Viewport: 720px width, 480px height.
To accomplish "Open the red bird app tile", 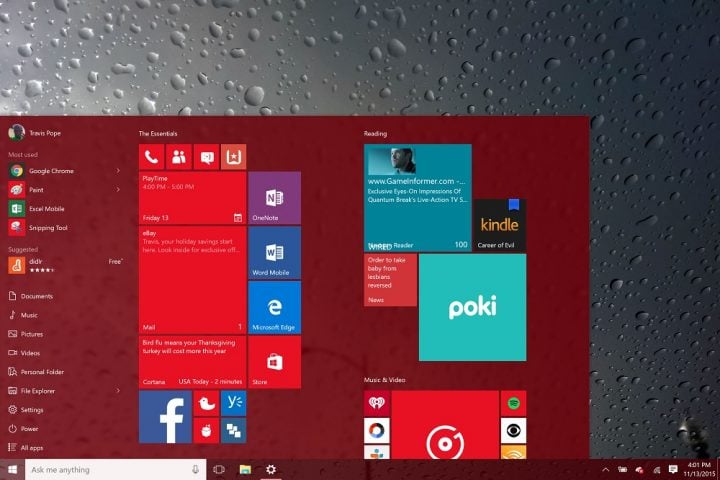I will (x=206, y=403).
